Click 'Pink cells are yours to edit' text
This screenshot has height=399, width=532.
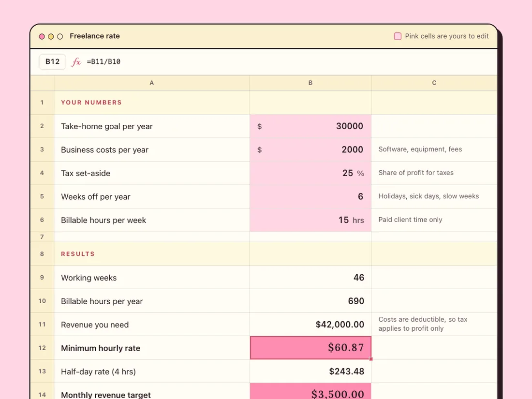(447, 36)
